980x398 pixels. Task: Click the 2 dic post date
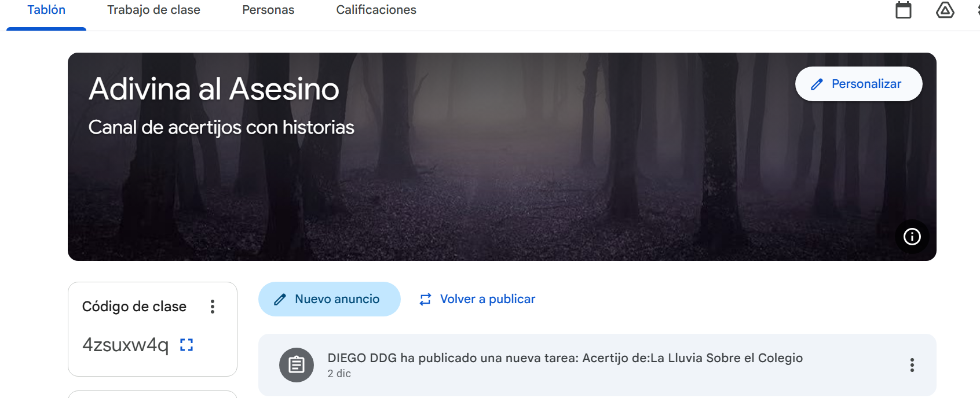[x=339, y=374]
